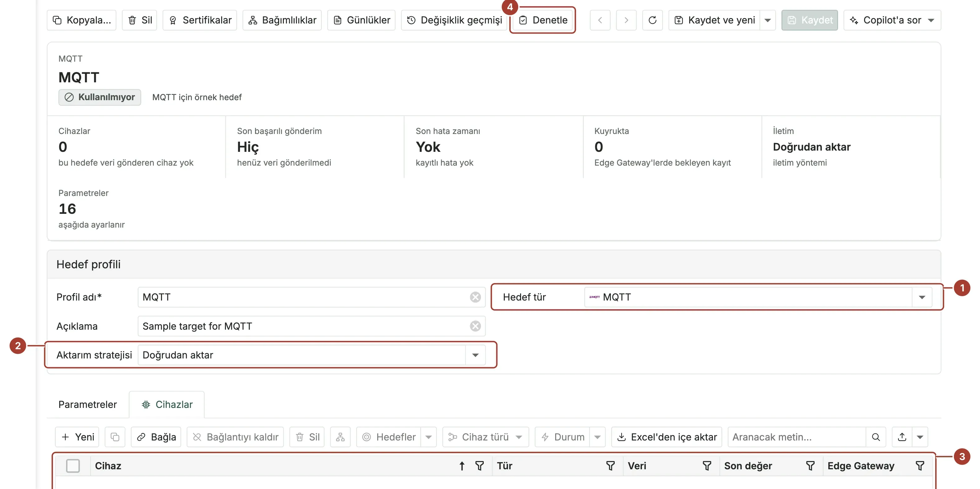Click the refresh icon
This screenshot has width=980, height=489.
point(652,20)
